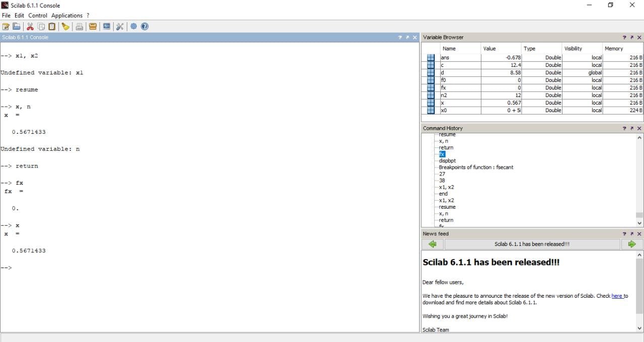644x342 pixels.
Task: Click the Cut scissors icon
Action: click(30, 27)
